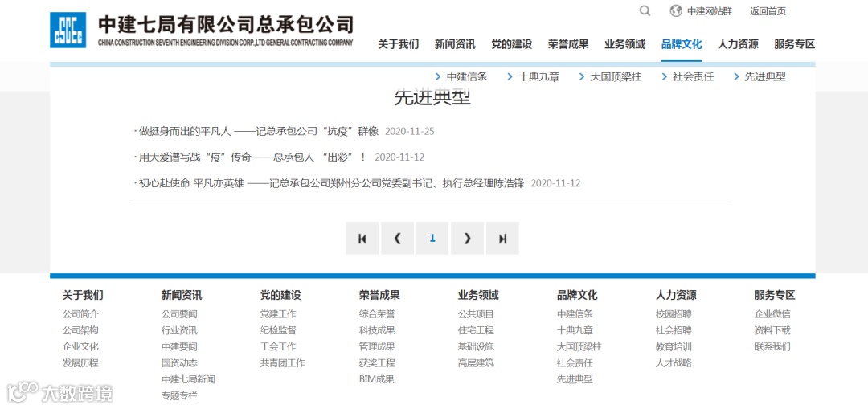
Task: Click footer link 高层建筑
Action: tap(476, 363)
